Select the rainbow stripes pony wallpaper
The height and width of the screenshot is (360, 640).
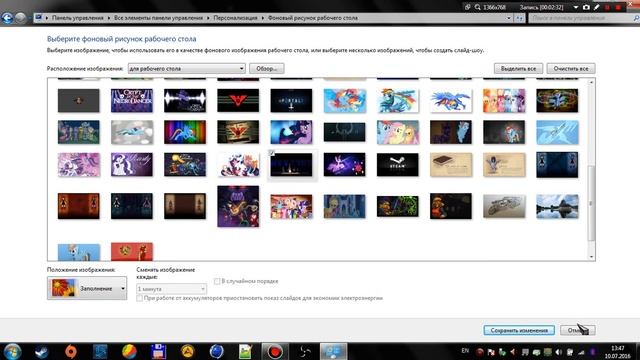pos(185,132)
